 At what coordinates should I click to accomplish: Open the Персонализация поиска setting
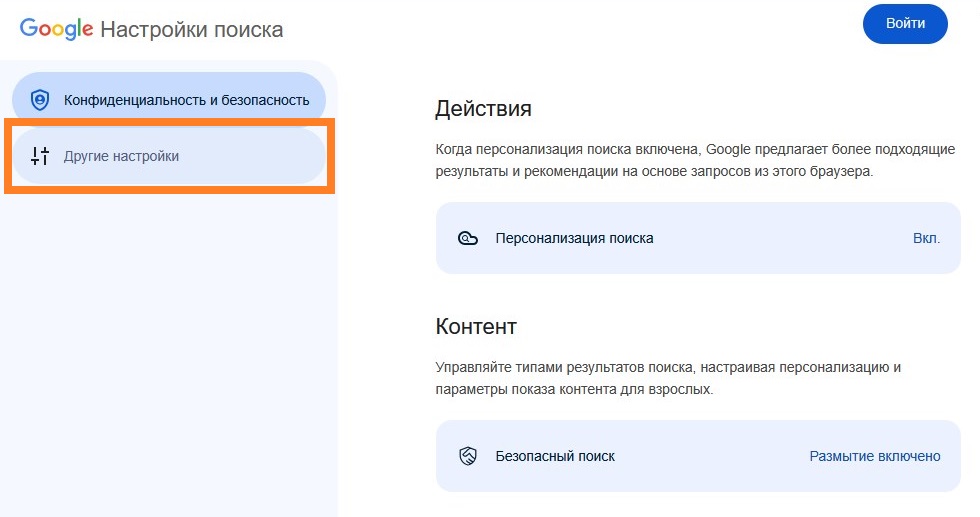pyautogui.click(x=574, y=238)
